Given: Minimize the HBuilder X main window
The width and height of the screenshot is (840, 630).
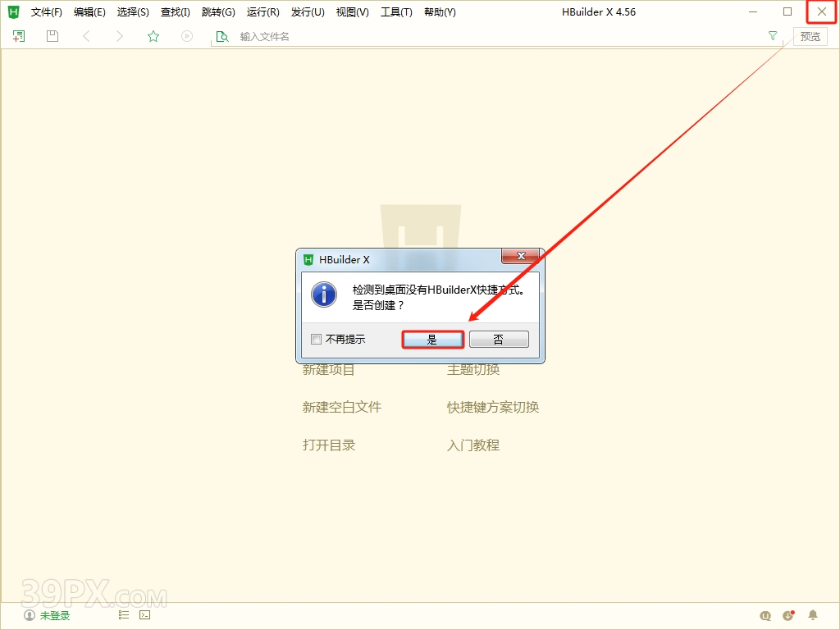Looking at the screenshot, I should click(753, 11).
